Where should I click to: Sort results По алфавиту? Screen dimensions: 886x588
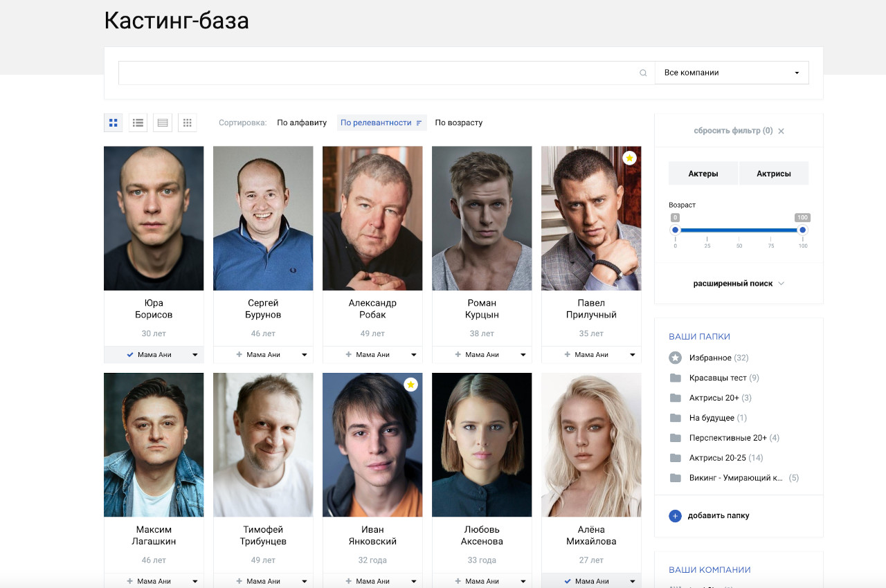pos(302,123)
